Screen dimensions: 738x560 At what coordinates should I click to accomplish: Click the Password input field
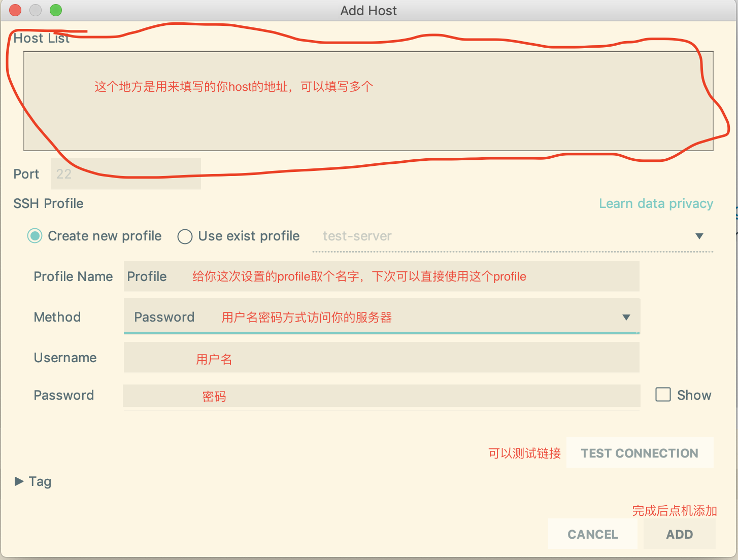381,396
